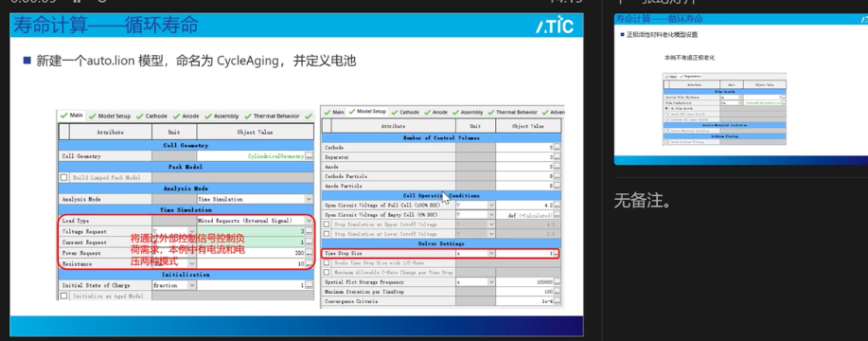Click the ATIC logo on the slide

[x=554, y=26]
